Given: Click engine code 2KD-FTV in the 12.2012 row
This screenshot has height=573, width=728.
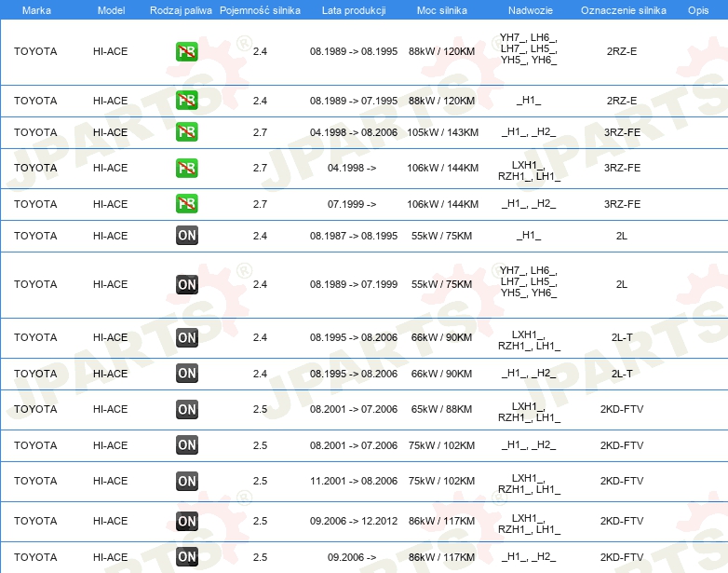Looking at the screenshot, I should 622,521.
